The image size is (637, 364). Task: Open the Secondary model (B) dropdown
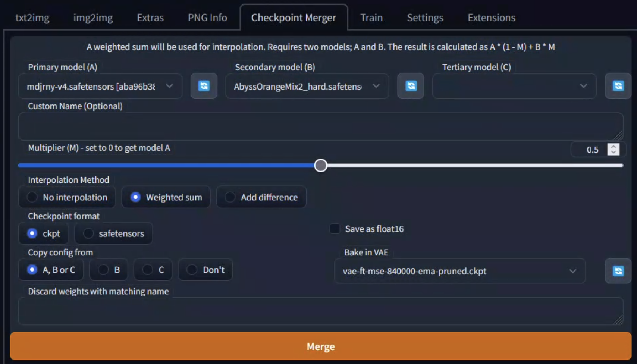pyautogui.click(x=307, y=87)
